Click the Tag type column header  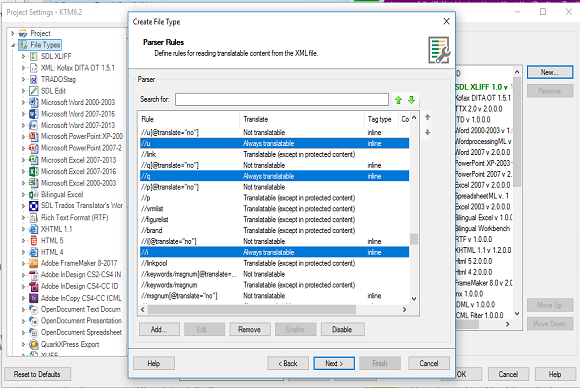click(381, 119)
